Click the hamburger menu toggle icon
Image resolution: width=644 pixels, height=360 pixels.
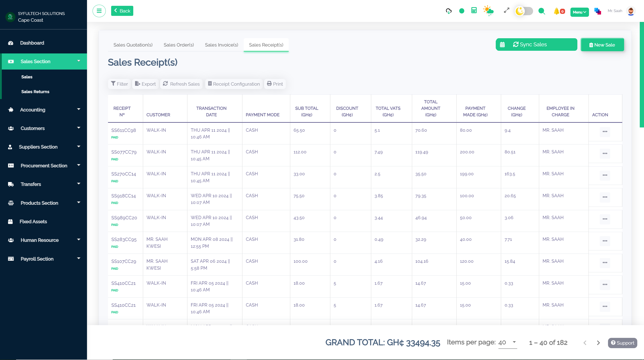(99, 11)
